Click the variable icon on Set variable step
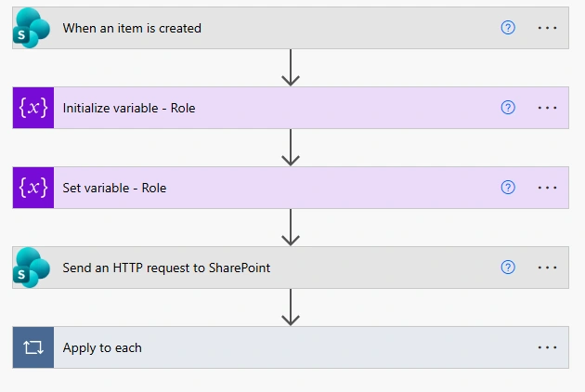This screenshot has width=585, height=392. (33, 188)
